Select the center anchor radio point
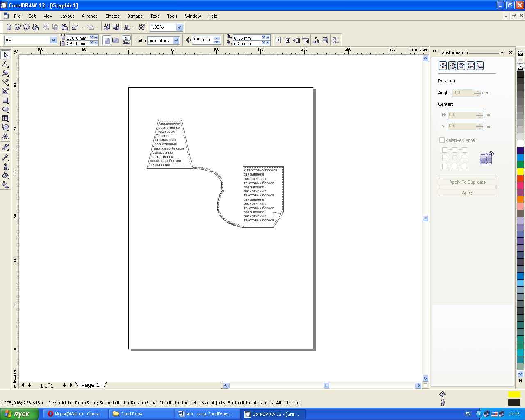Screen dimensions: 525x420 [454, 158]
